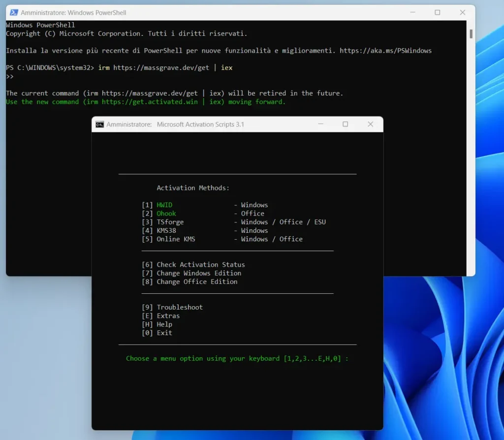Image resolution: width=504 pixels, height=440 pixels.
Task: Minimize the Windows PowerShell window
Action: click(413, 12)
